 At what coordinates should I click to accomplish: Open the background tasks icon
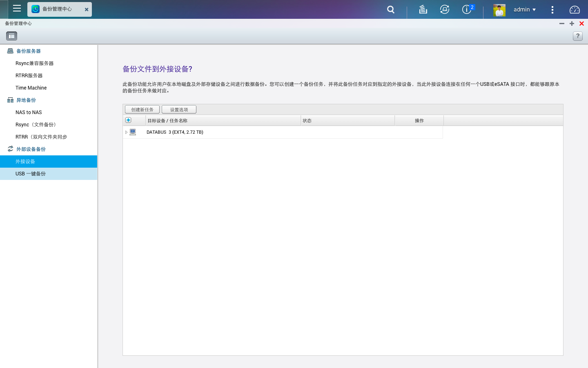point(423,9)
